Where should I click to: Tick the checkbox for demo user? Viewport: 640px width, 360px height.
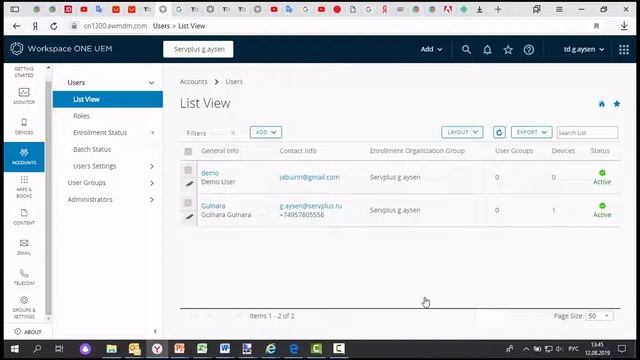(x=188, y=170)
